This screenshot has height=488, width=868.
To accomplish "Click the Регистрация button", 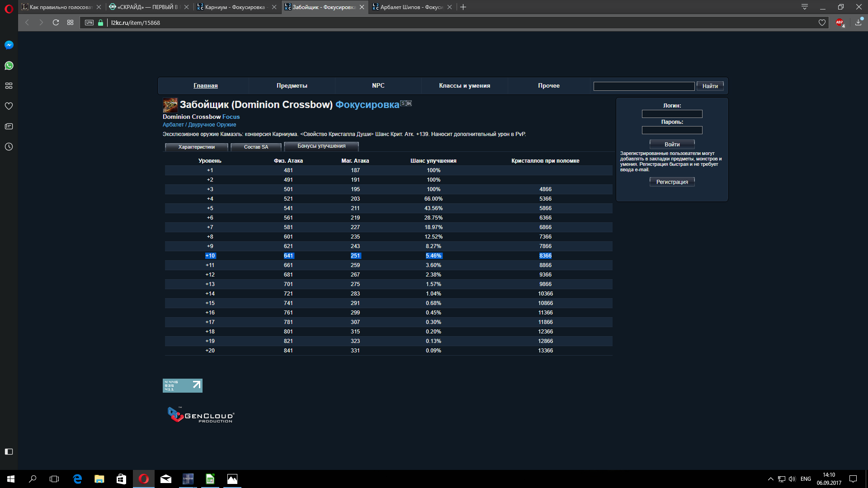I will pos(672,182).
